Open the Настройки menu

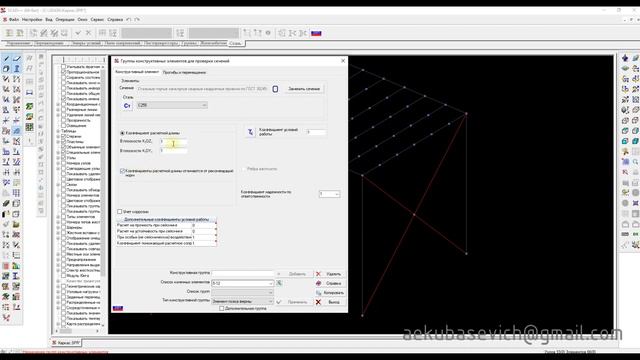click(32, 19)
